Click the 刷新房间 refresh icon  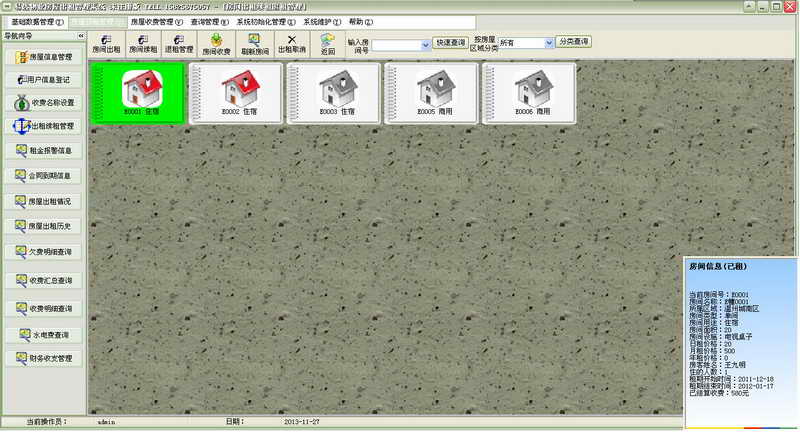click(256, 43)
